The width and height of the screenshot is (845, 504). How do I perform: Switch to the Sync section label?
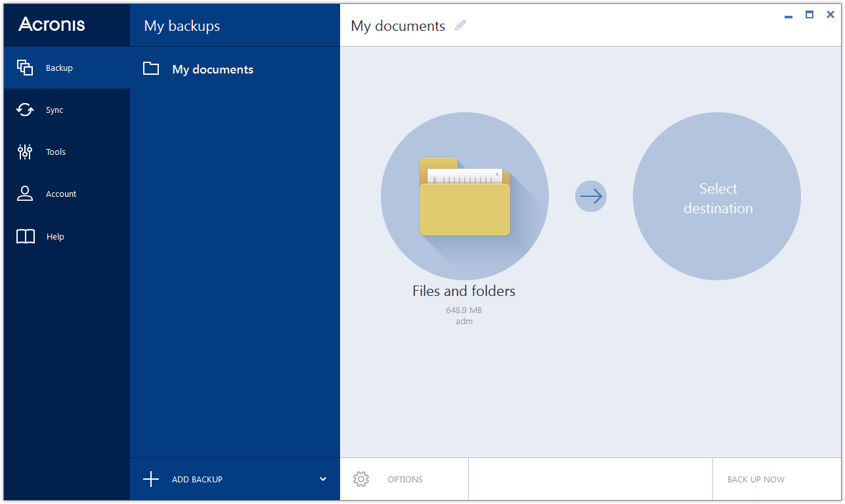tap(54, 110)
